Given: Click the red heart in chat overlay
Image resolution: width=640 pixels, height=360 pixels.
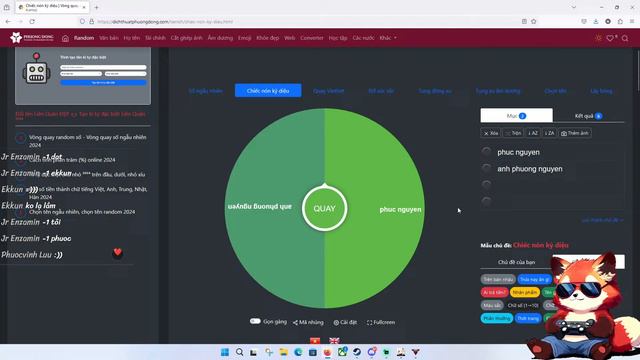Looking at the screenshot, I should (x=118, y=252).
